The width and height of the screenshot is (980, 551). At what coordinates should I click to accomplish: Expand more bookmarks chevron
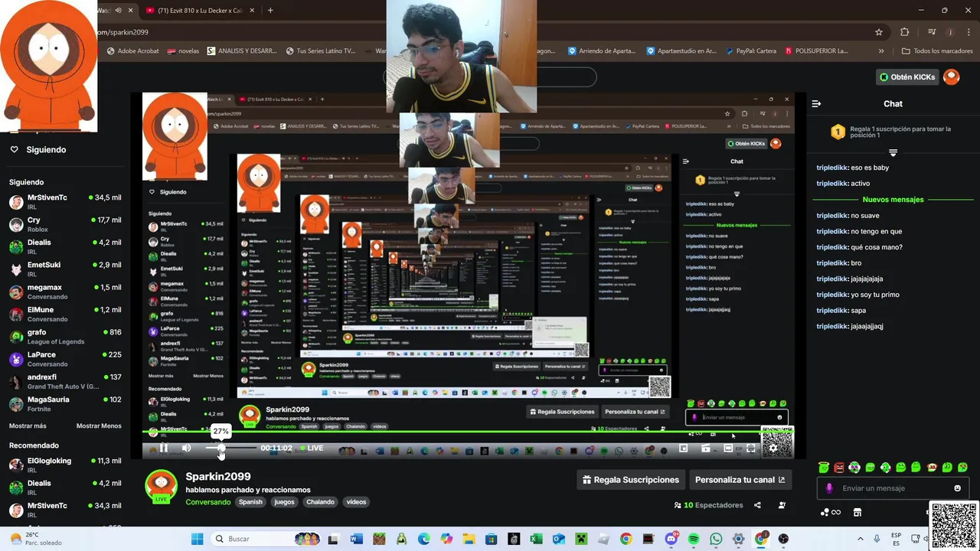click(x=881, y=51)
